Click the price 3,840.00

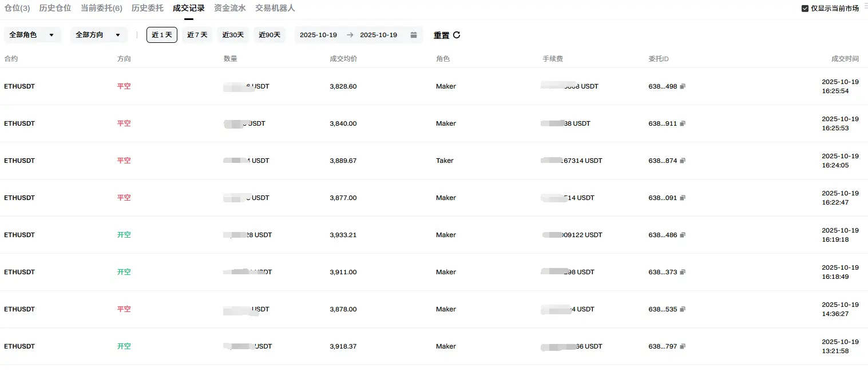343,124
